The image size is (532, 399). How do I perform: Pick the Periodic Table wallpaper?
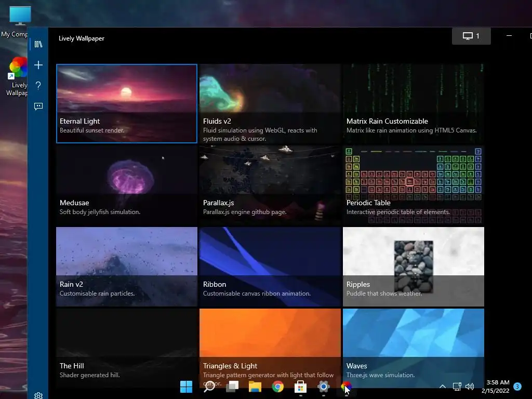click(413, 185)
